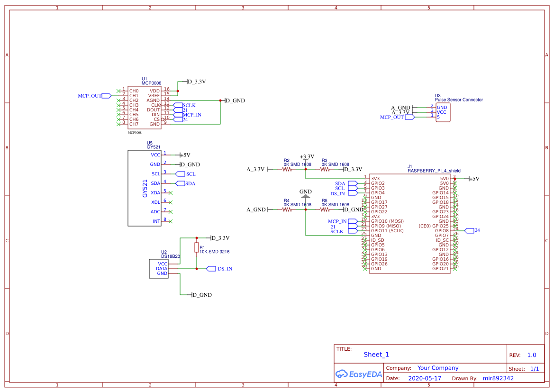
Task: Click the A_GND net label left of R4
Action: point(256,210)
